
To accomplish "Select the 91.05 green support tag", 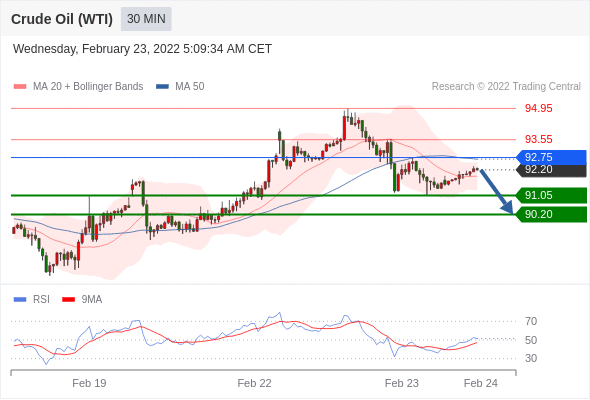I will [551, 195].
